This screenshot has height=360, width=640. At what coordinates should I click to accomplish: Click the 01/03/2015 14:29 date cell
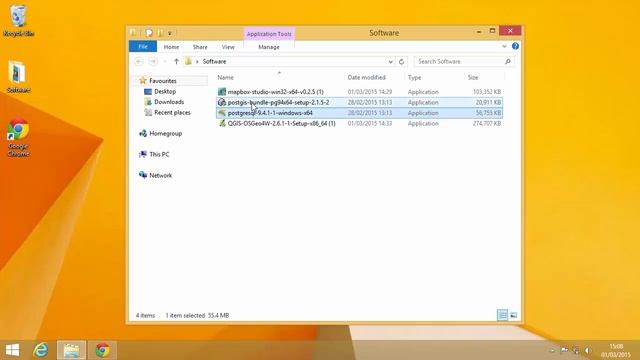point(370,92)
